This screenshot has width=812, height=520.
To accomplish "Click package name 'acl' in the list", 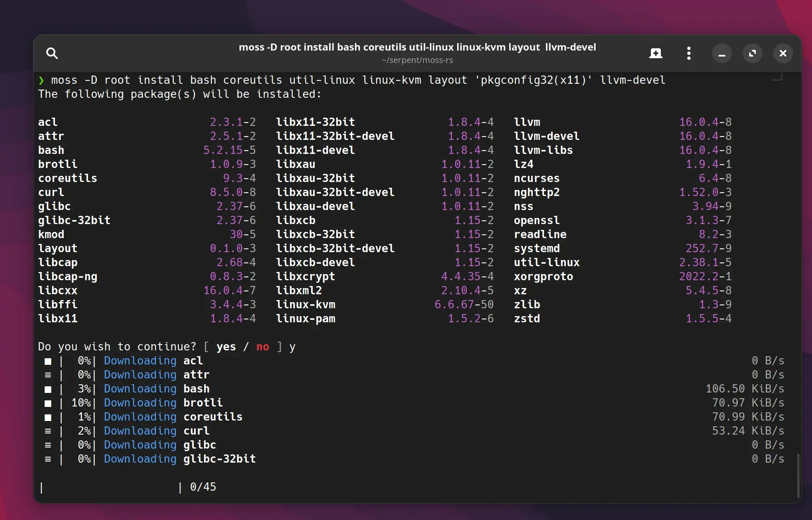I will coord(48,123).
